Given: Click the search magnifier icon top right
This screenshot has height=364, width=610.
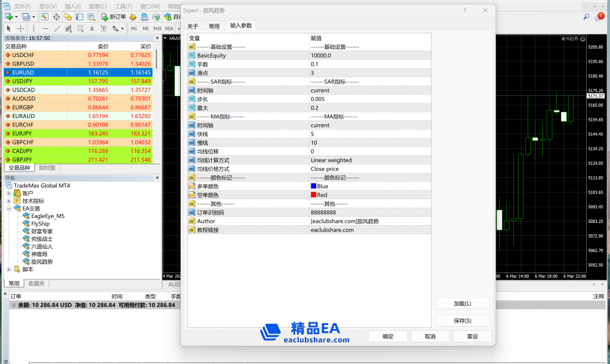Looking at the screenshot, I should [587, 17].
